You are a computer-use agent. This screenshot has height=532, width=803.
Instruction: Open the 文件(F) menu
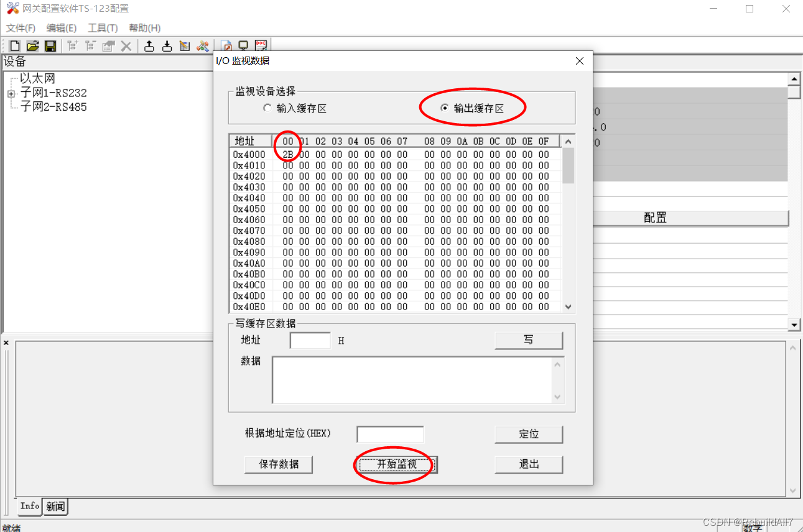[x=21, y=28]
